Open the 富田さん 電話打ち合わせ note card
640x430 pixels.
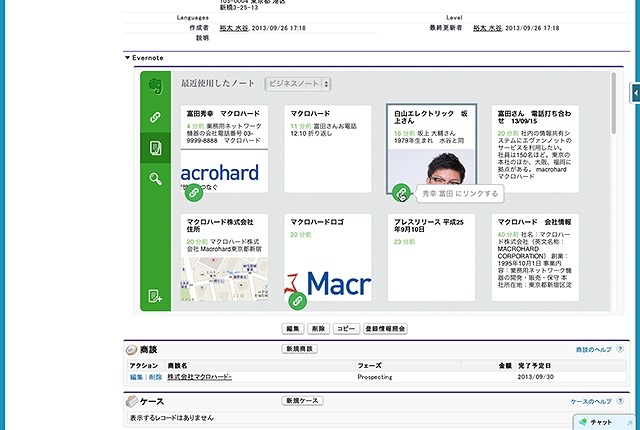pos(535,149)
